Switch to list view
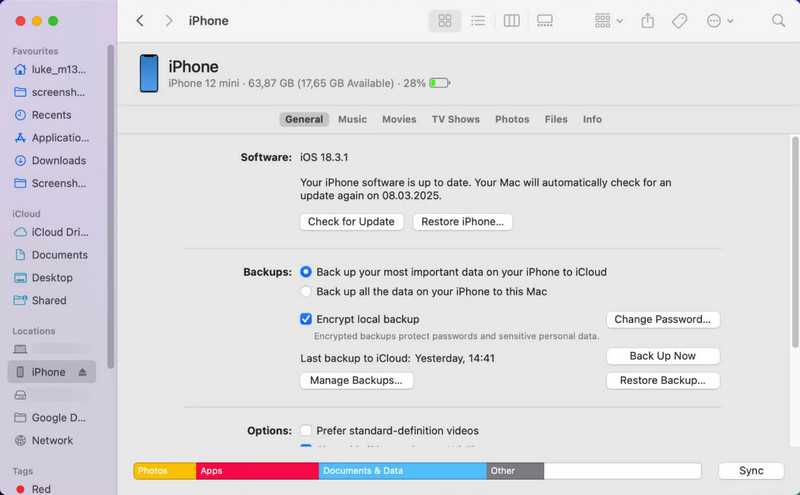The width and height of the screenshot is (800, 495). 478,21
